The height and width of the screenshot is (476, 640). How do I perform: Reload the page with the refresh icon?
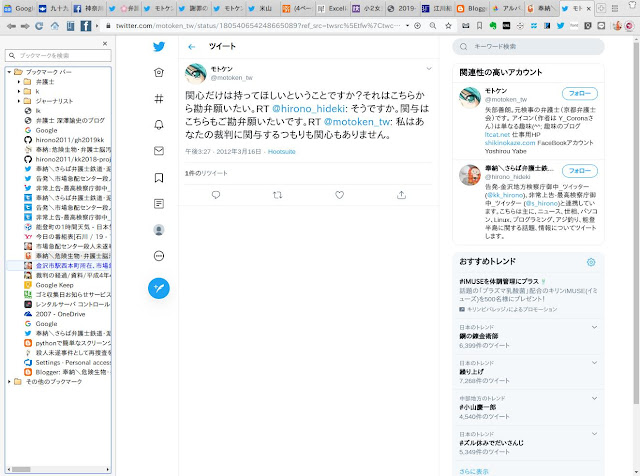click(39, 26)
